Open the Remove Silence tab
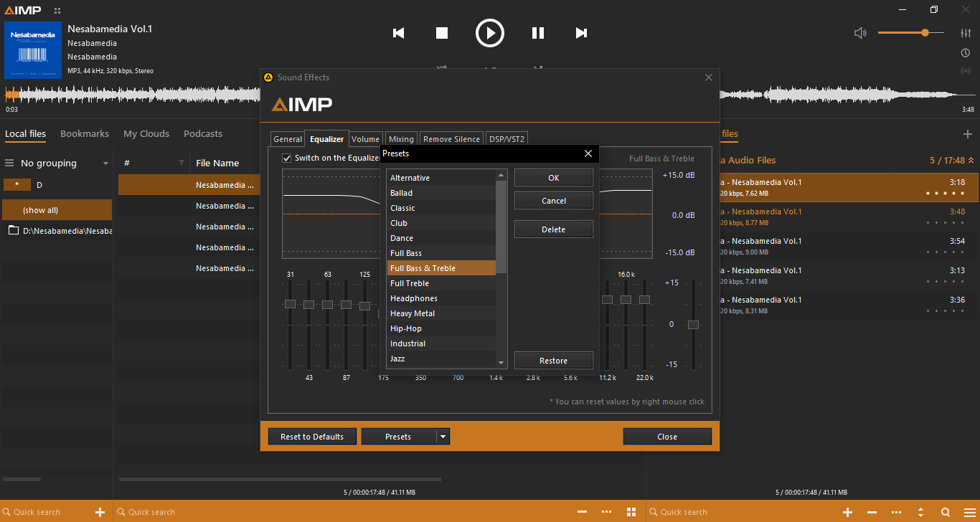Image resolution: width=980 pixels, height=522 pixels. click(x=451, y=139)
